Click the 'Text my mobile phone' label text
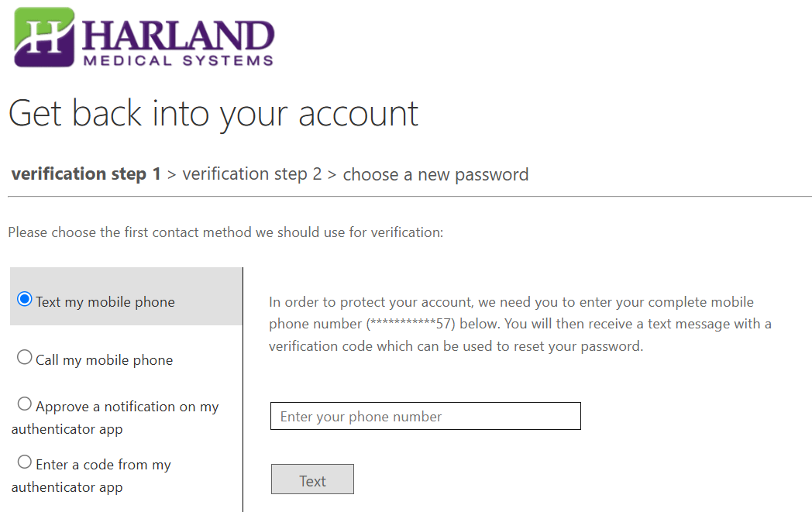The height and width of the screenshot is (512, 812). (105, 302)
